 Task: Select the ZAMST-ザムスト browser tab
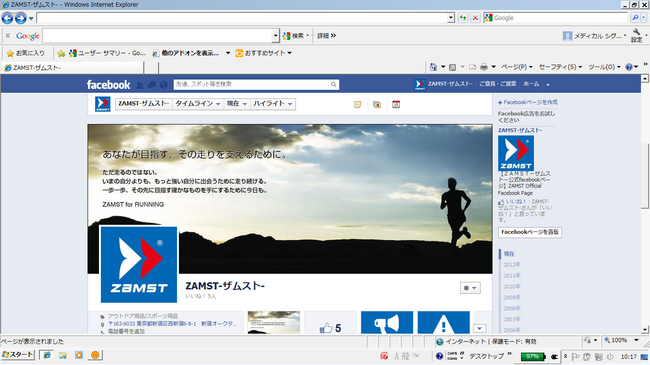73,68
